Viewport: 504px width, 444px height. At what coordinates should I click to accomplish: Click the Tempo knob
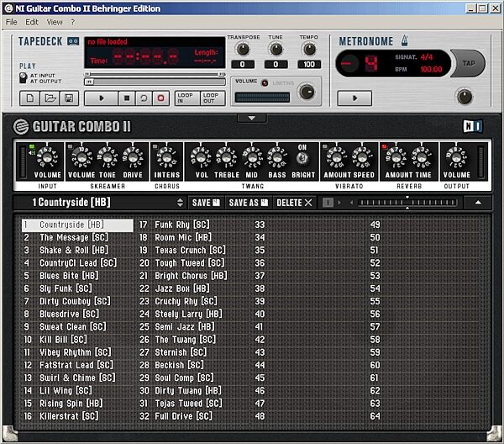309,50
